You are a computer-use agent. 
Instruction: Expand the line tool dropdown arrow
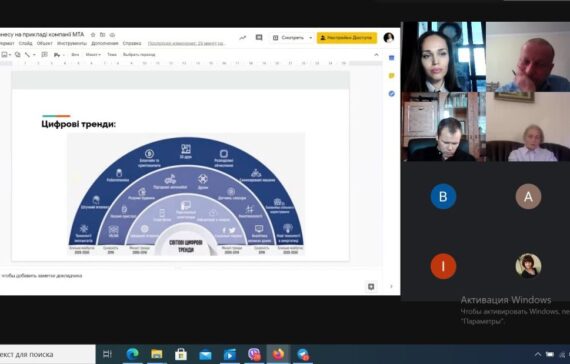pyautogui.click(x=34, y=55)
